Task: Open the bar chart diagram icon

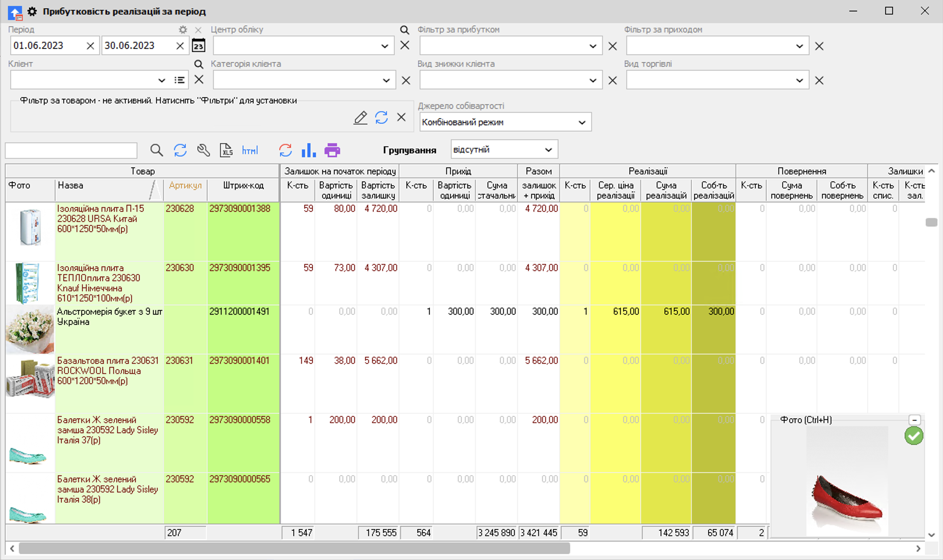Action: point(308,150)
